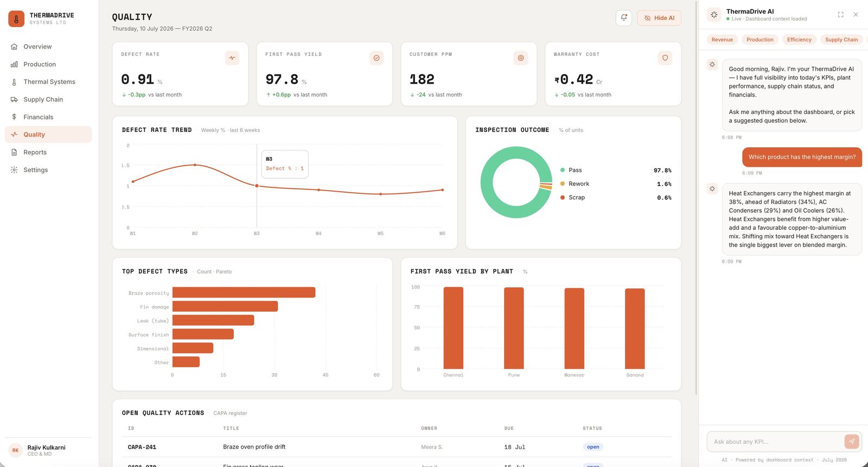Open Supply Chain in sidebar
This screenshot has height=467, width=868.
[48, 99]
